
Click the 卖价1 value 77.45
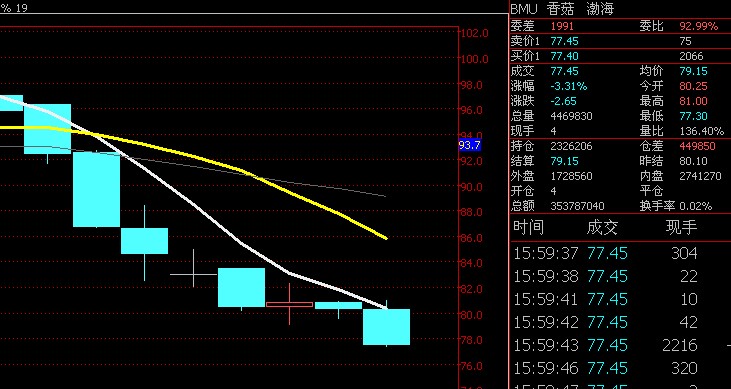pyautogui.click(x=565, y=41)
